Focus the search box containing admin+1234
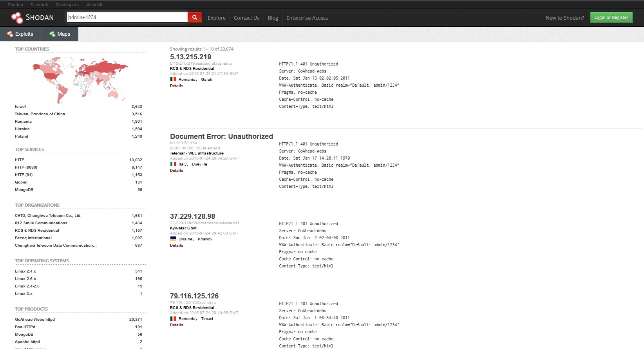644x349 pixels. (x=127, y=17)
